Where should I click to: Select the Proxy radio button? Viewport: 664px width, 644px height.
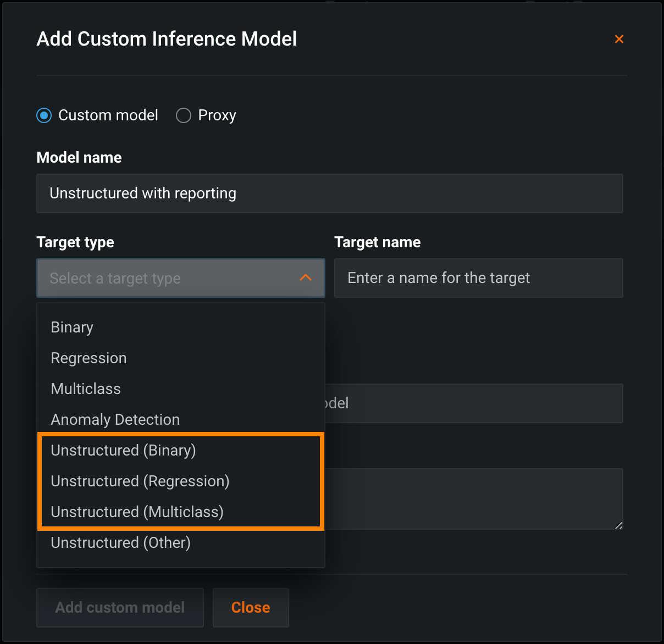184,115
